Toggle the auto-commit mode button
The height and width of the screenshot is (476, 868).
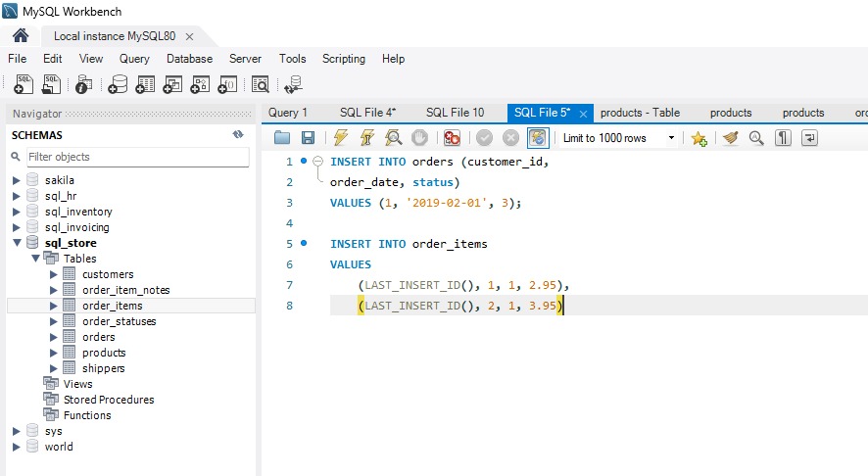538,138
